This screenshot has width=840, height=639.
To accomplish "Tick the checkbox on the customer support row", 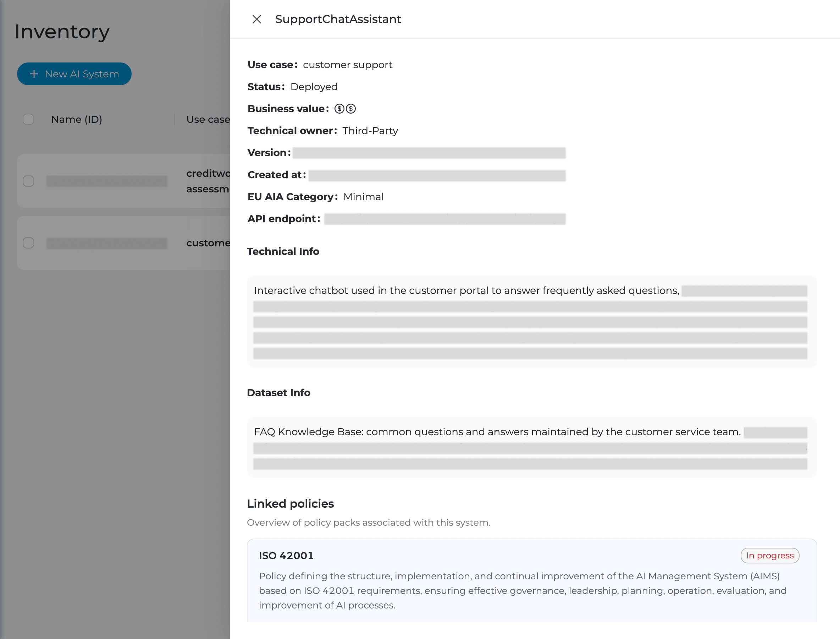I will click(x=28, y=243).
